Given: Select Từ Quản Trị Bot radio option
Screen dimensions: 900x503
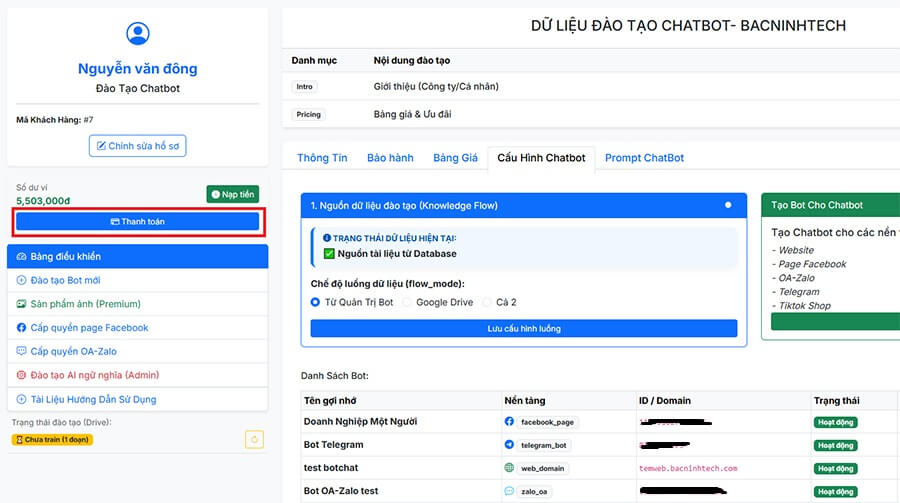Looking at the screenshot, I should (315, 302).
